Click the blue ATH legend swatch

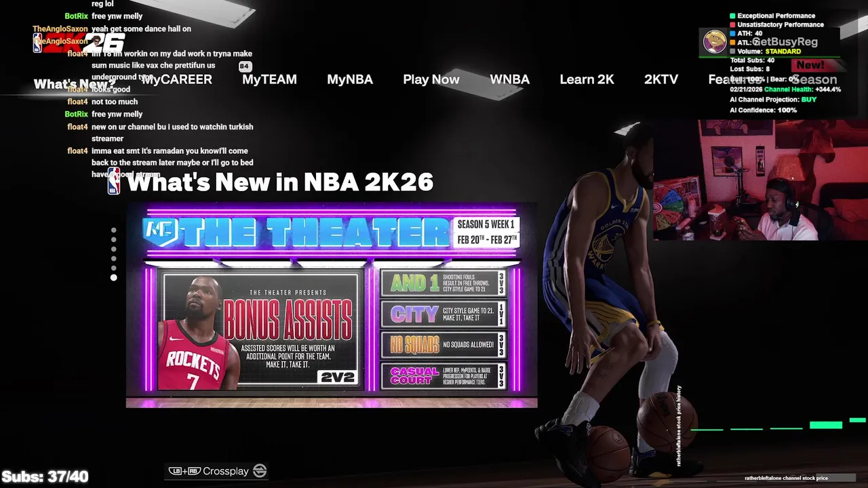[x=732, y=33]
